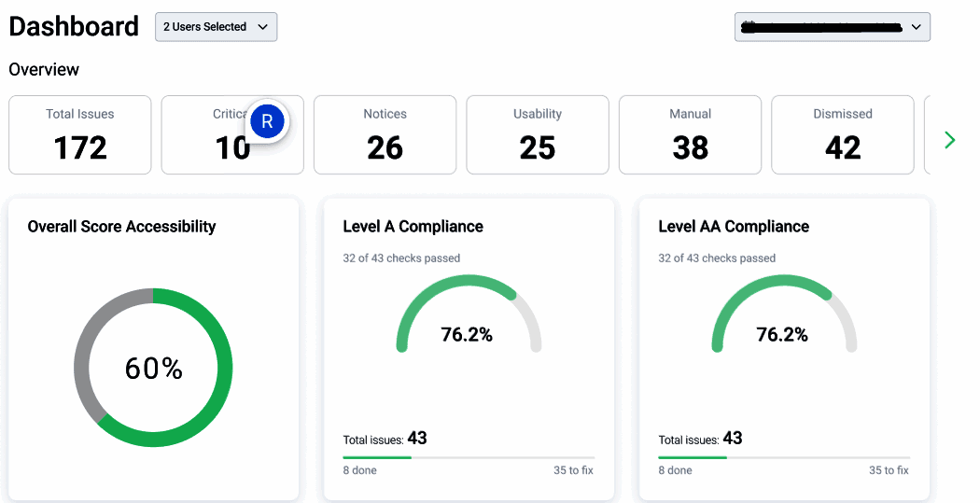Click the blue R avatar badge
The width and height of the screenshot is (980, 503).
point(267,121)
